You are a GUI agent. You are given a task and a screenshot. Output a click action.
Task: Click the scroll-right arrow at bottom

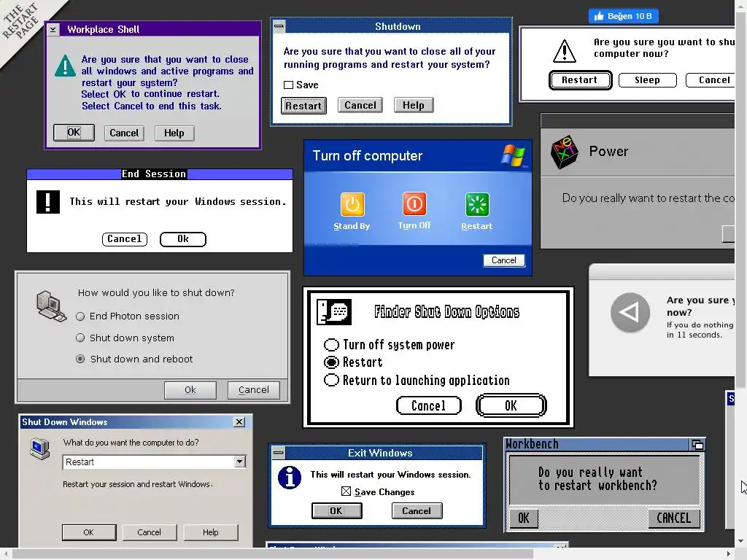[729, 554]
